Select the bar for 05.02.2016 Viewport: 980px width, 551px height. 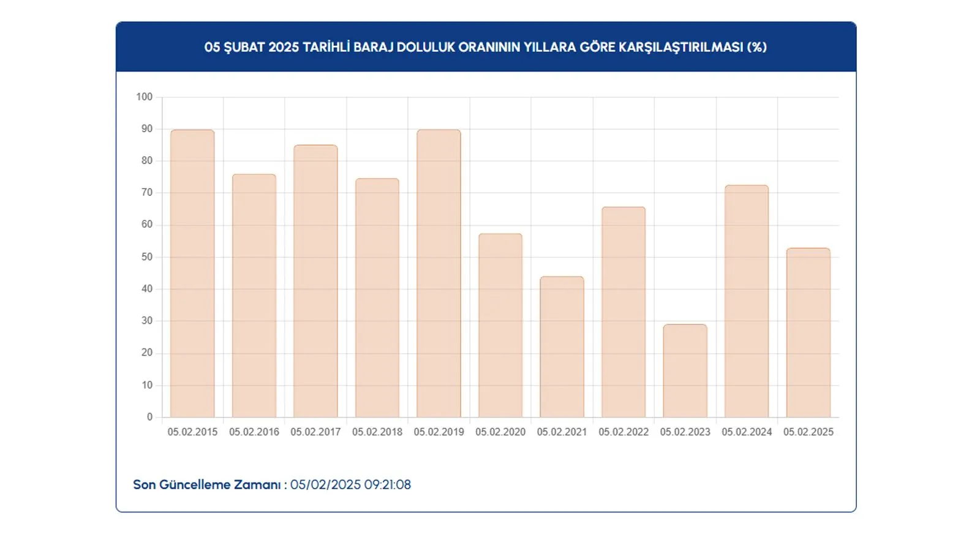pos(254,296)
